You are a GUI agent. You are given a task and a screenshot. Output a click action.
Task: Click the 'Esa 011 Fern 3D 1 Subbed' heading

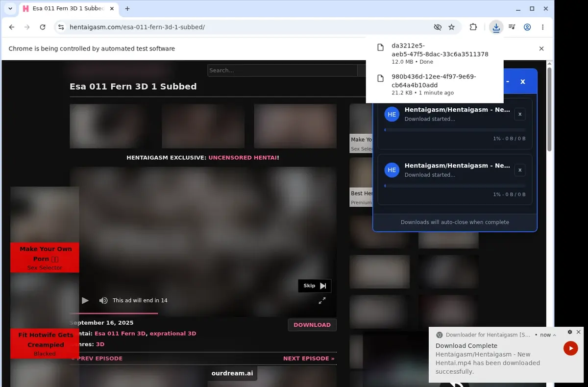[x=133, y=86]
